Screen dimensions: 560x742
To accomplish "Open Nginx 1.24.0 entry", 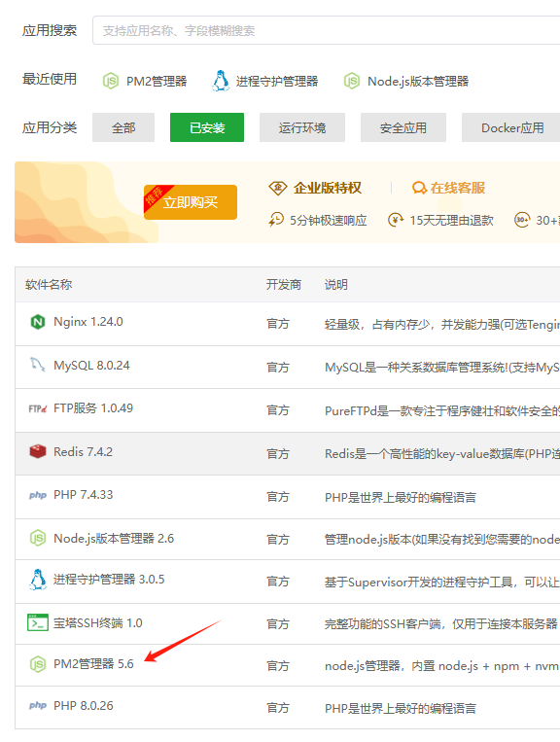I will pyautogui.click(x=87, y=322).
